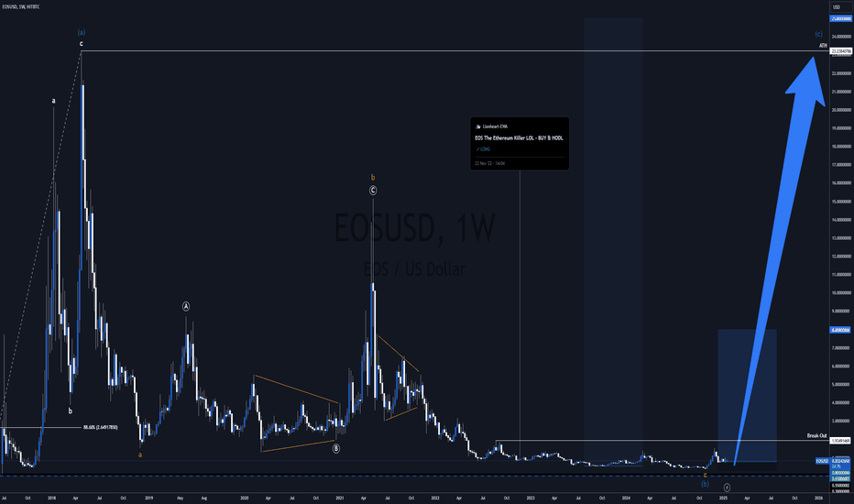Select the 'ATH' line label

[823, 46]
